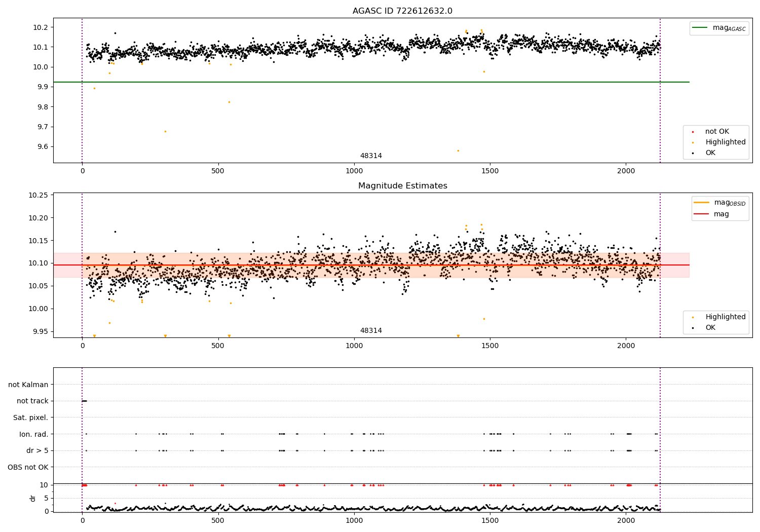Image resolution: width=760 pixels, height=532 pixels.
Task: Click the "OBS not OK" axis label
Action: click(x=28, y=467)
